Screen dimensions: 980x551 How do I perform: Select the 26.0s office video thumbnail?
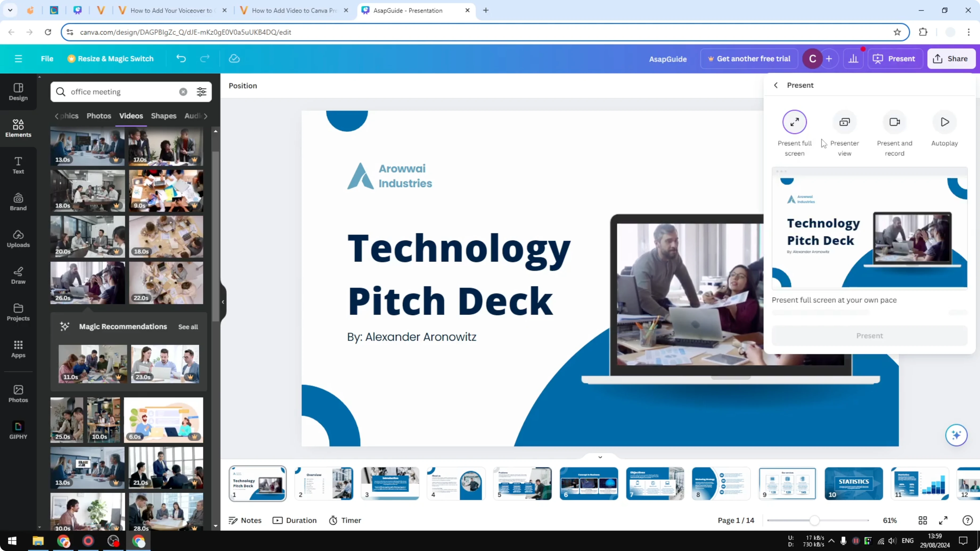pos(88,282)
